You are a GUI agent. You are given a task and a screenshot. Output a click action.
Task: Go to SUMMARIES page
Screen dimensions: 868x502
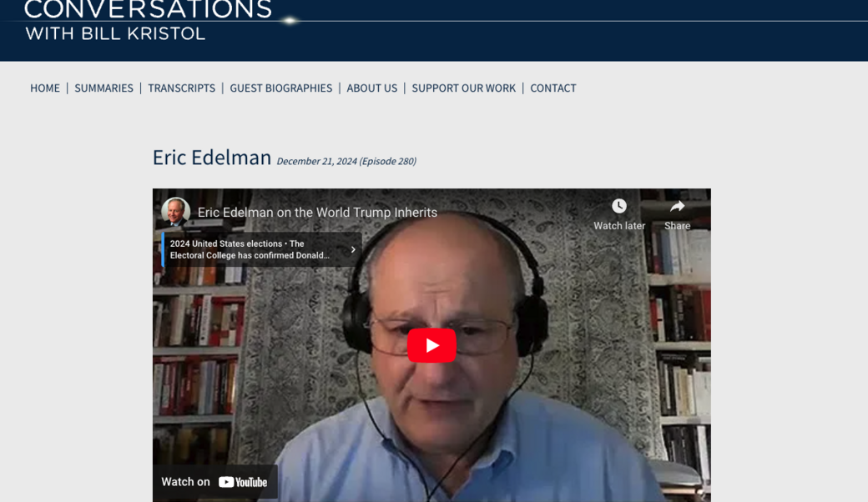click(103, 88)
